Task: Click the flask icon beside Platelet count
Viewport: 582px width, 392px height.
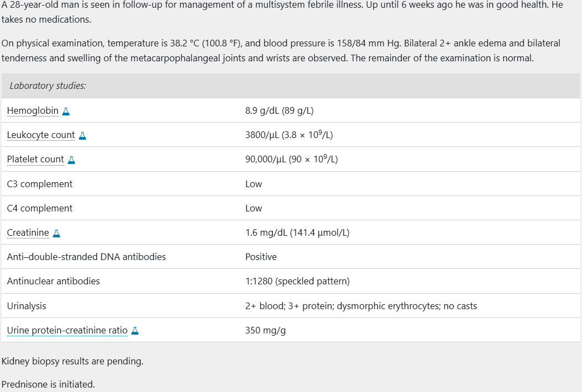Action: [x=71, y=160]
